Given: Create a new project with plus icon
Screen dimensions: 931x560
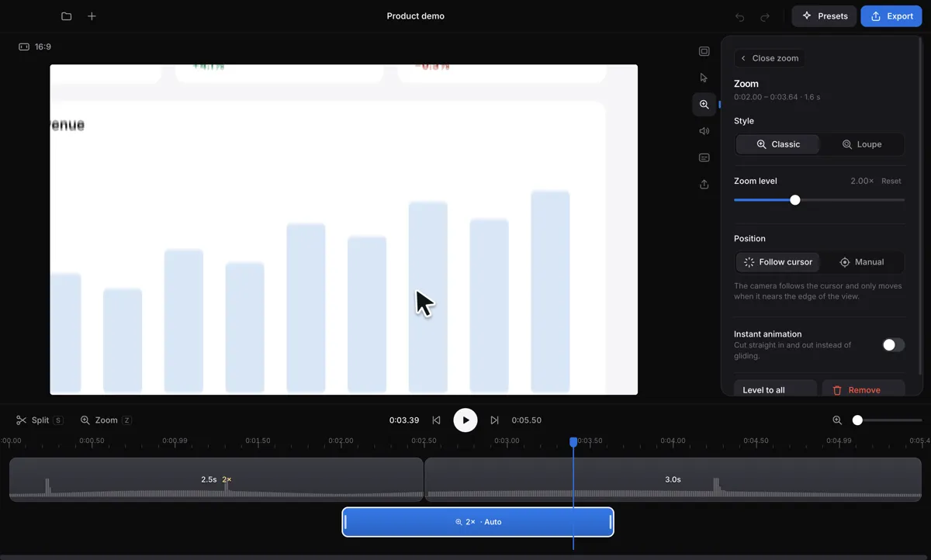Looking at the screenshot, I should click(x=92, y=16).
